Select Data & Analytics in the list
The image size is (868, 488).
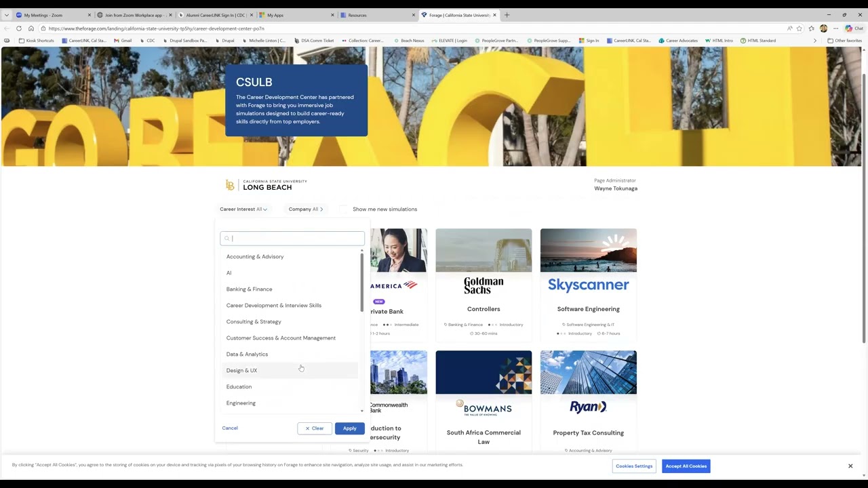click(x=290, y=354)
